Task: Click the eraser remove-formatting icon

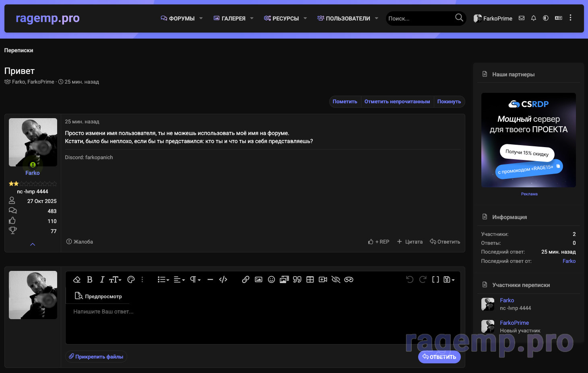Action: tap(77, 279)
